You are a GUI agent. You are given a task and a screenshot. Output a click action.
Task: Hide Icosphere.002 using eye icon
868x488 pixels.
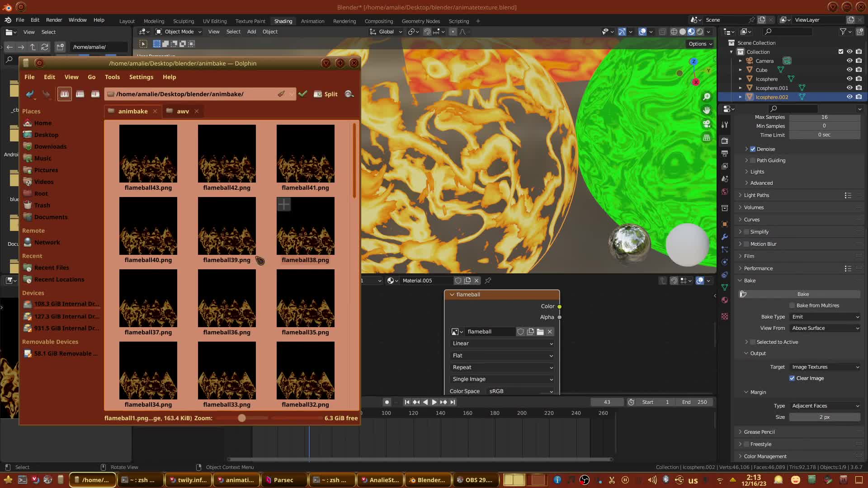[849, 97]
